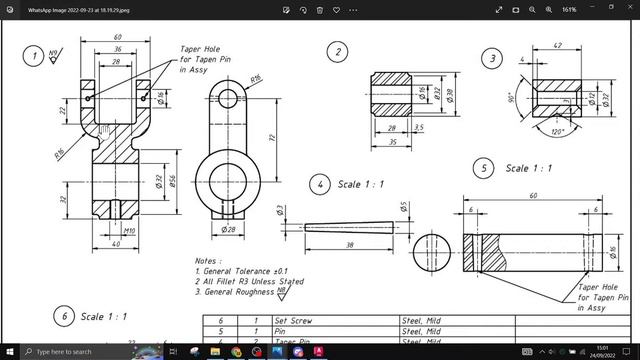Image resolution: width=640 pixels, height=360 pixels.
Task: Click the 'Ø28' dimension label
Action: tap(228, 230)
